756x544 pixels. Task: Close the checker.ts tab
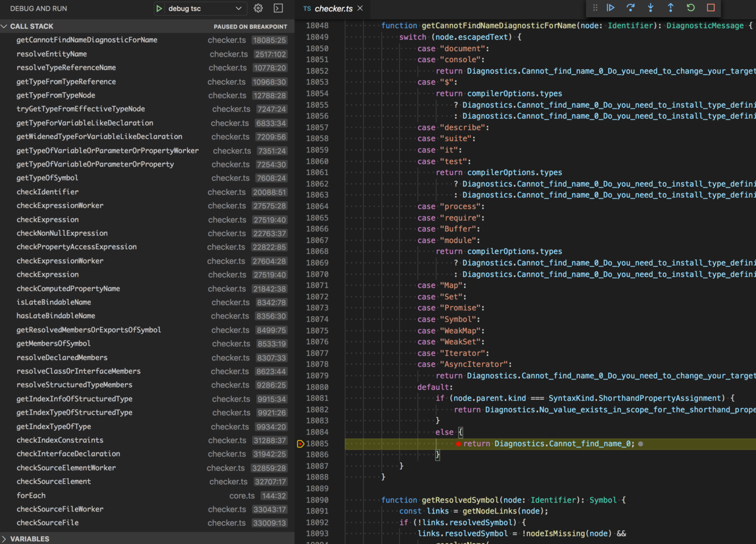pyautogui.click(x=360, y=9)
